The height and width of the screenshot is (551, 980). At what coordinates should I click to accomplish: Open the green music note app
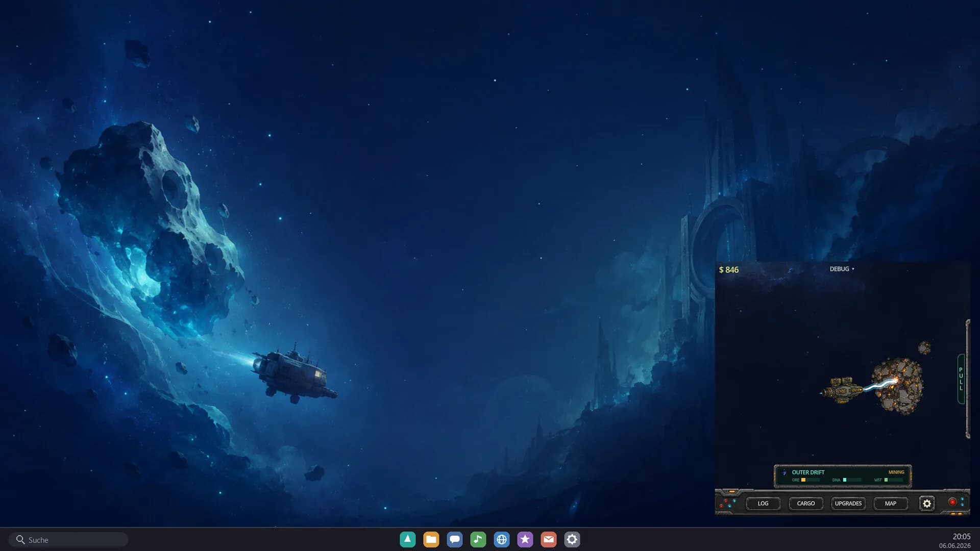pos(478,539)
